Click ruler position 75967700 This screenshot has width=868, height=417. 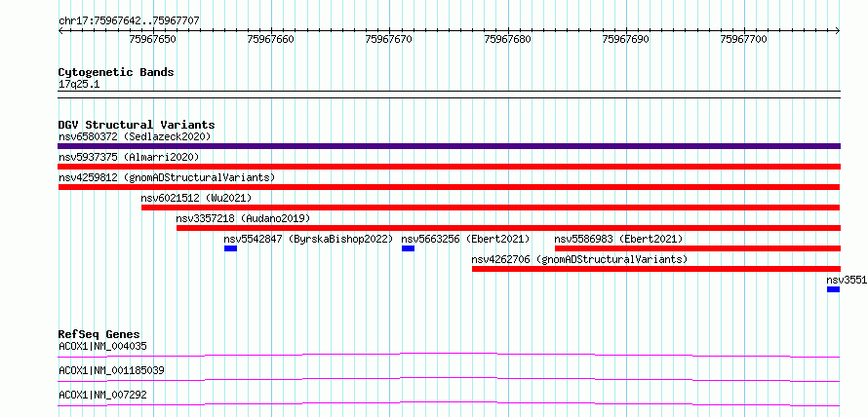point(744,39)
